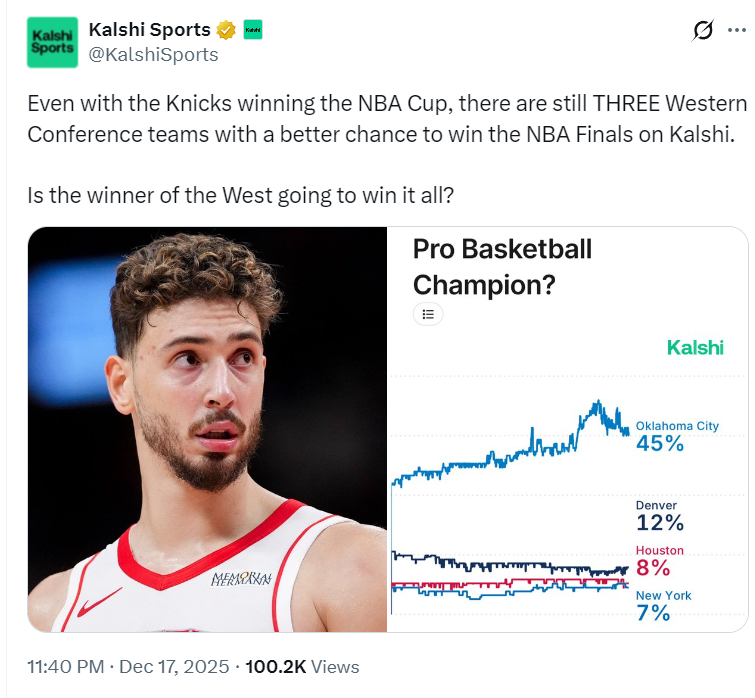Open the basketball player photo
The image size is (755, 698).
(x=207, y=430)
